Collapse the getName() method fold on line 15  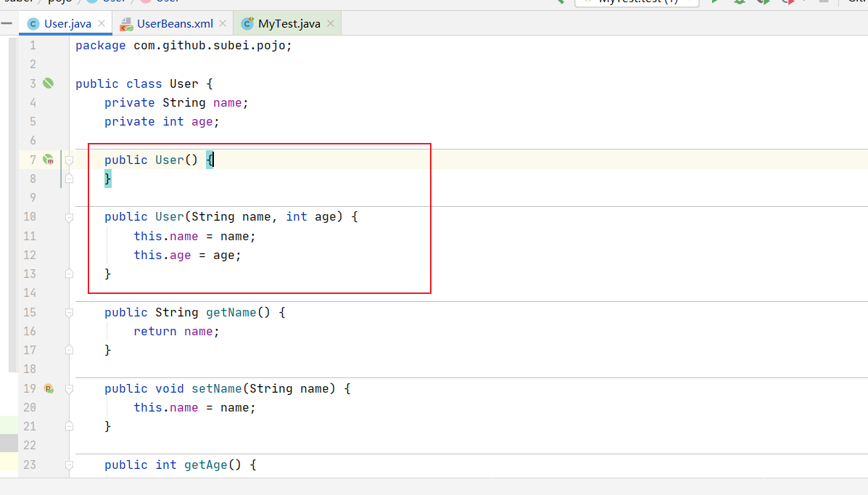(x=70, y=313)
